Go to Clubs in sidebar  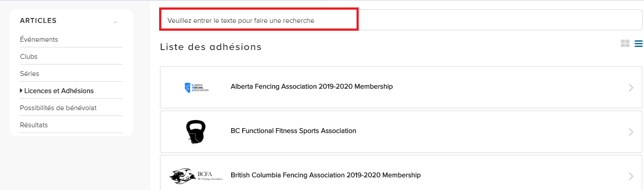coord(29,57)
